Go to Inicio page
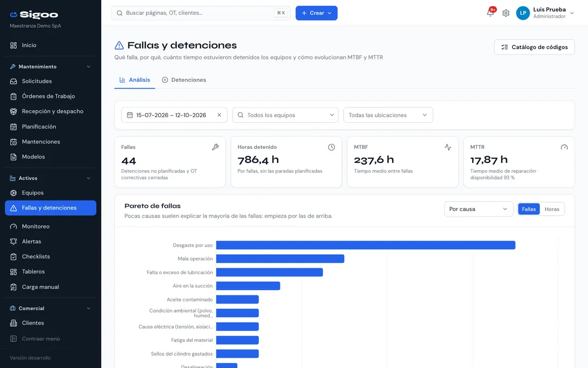This screenshot has height=368, width=588. pos(51,45)
